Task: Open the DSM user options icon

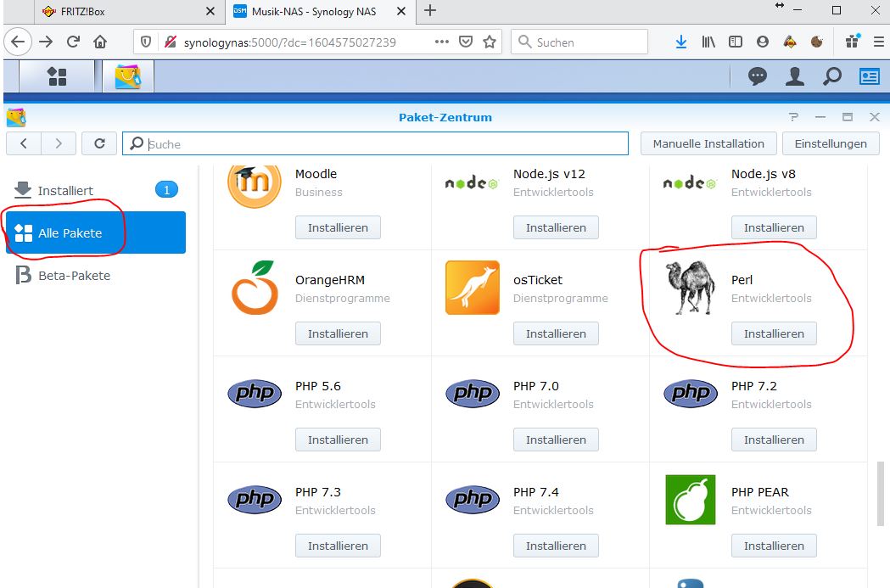Action: tap(795, 76)
